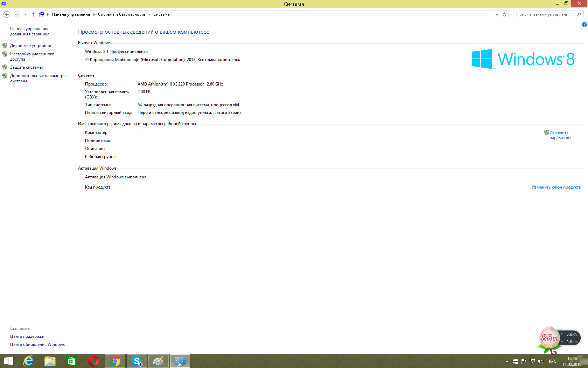Image resolution: width=588 pixels, height=368 pixels.
Task: Click heading 'Просмотр основных сведений о вашем компьютере'
Action: click(x=143, y=32)
